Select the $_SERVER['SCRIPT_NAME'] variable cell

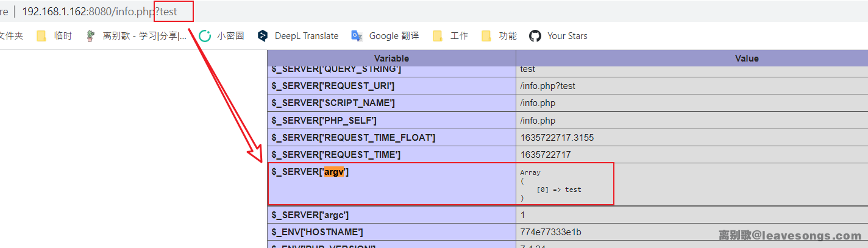point(333,103)
